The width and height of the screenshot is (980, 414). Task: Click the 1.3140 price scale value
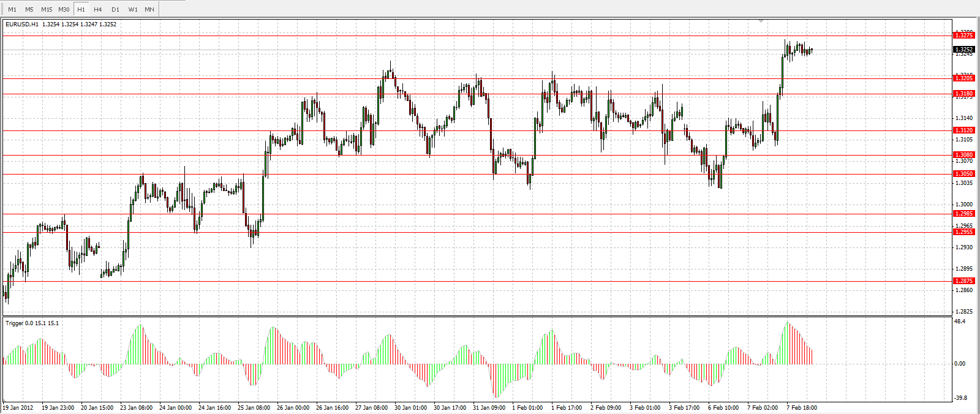[x=964, y=118]
